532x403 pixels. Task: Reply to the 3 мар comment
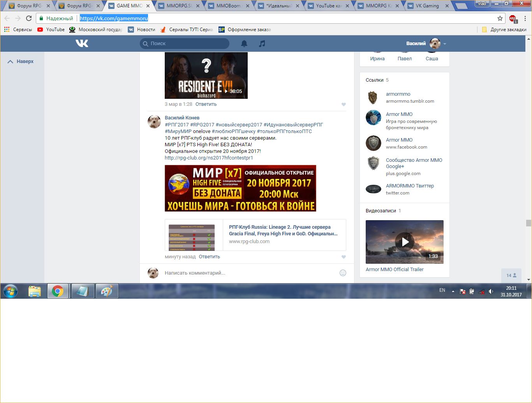(206, 104)
